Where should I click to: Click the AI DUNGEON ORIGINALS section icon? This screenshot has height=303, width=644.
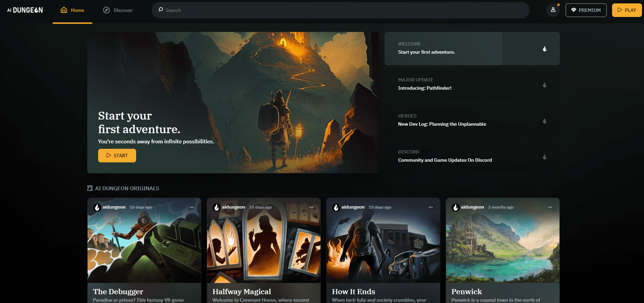click(x=90, y=188)
